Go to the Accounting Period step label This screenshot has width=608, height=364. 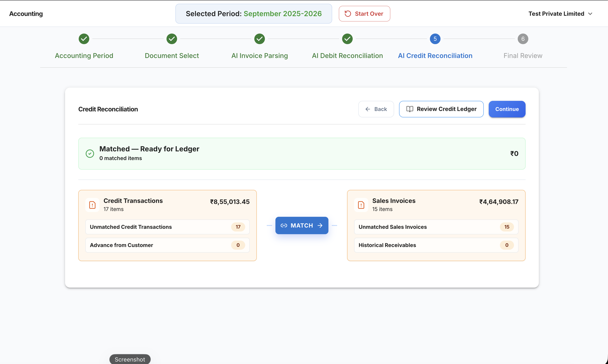(84, 56)
